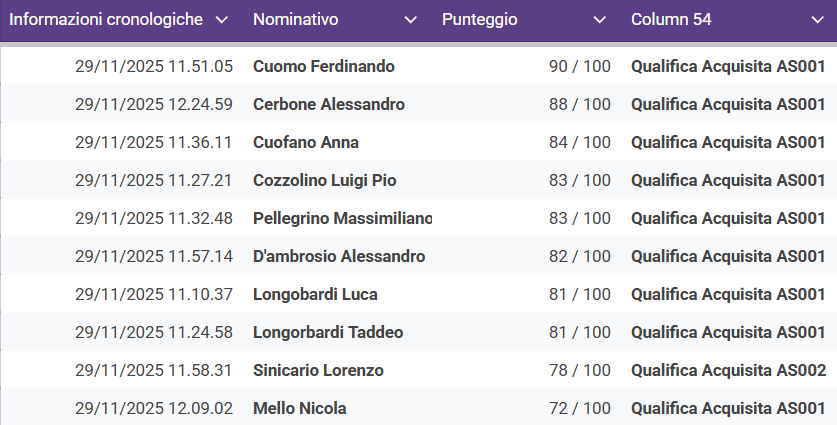Image resolution: width=837 pixels, height=425 pixels.
Task: Select the Cuomo Ferdinando name cell
Action: [324, 67]
